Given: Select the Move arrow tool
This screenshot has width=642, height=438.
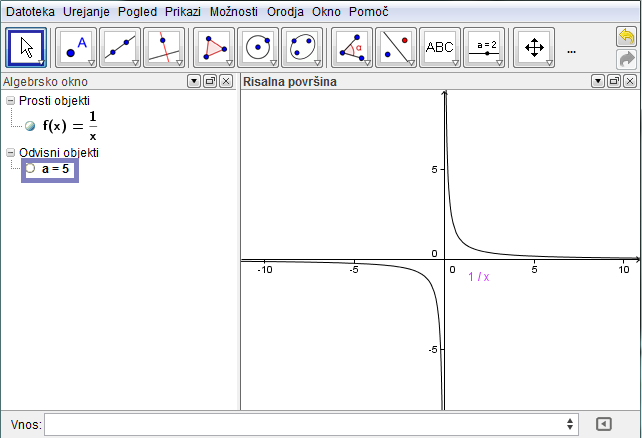Looking at the screenshot, I should tap(26, 47).
